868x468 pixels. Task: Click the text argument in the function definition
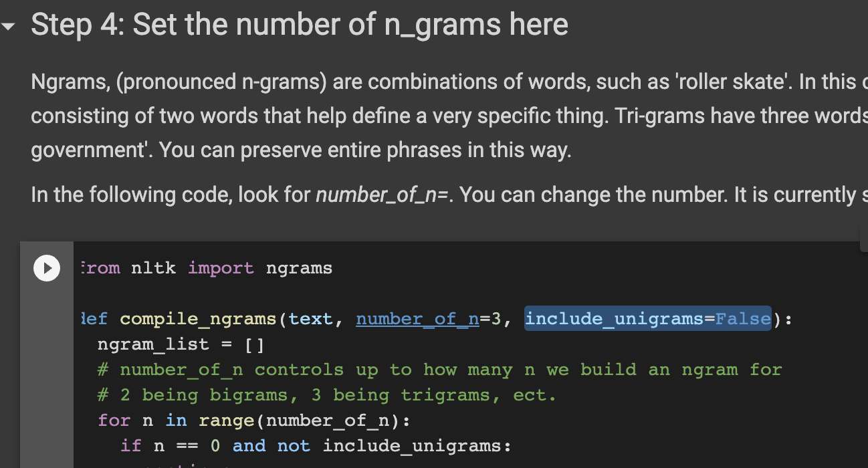pos(312,319)
